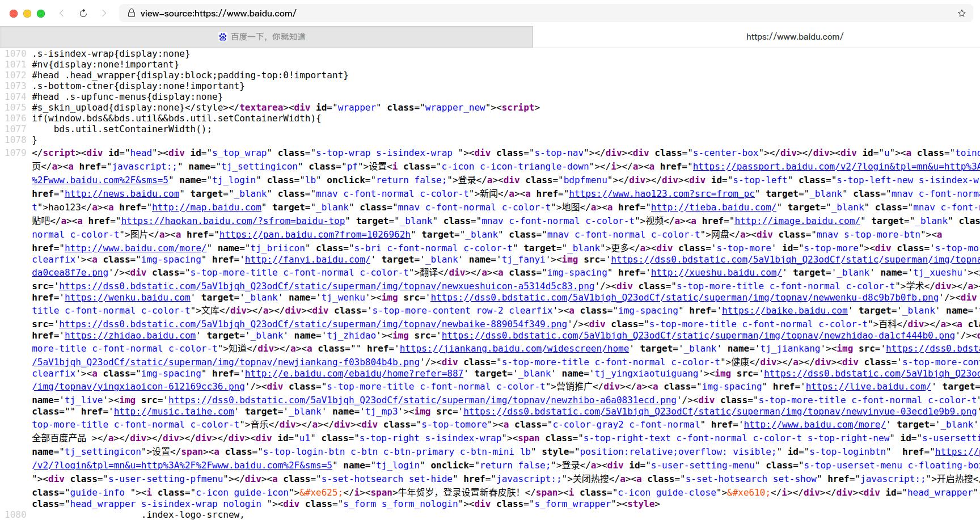Screen dimensions: 980x520
Task: Click the entity code &#xe610;
Action: (x=749, y=492)
